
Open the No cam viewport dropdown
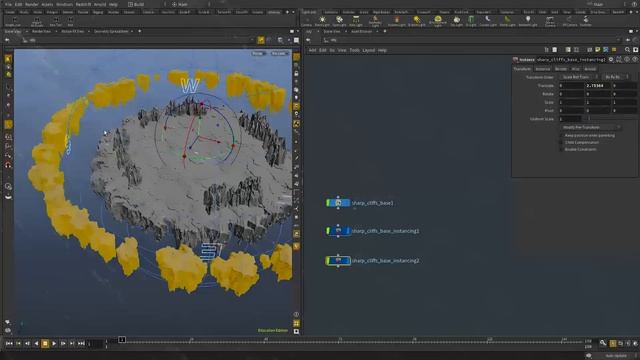pyautogui.click(x=280, y=53)
